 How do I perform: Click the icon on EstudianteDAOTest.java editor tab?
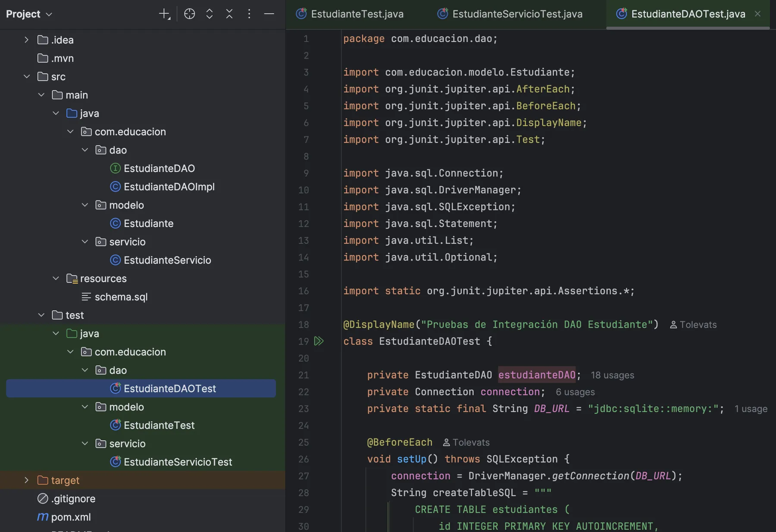click(622, 14)
